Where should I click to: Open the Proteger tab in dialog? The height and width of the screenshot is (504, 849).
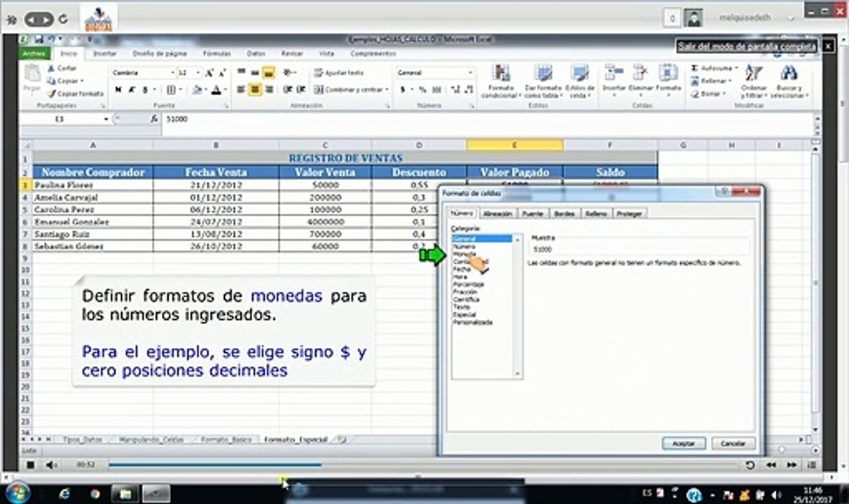(630, 213)
